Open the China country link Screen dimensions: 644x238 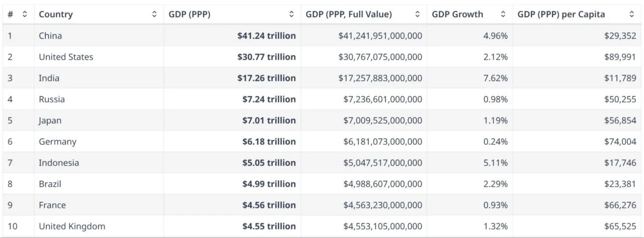tap(50, 36)
